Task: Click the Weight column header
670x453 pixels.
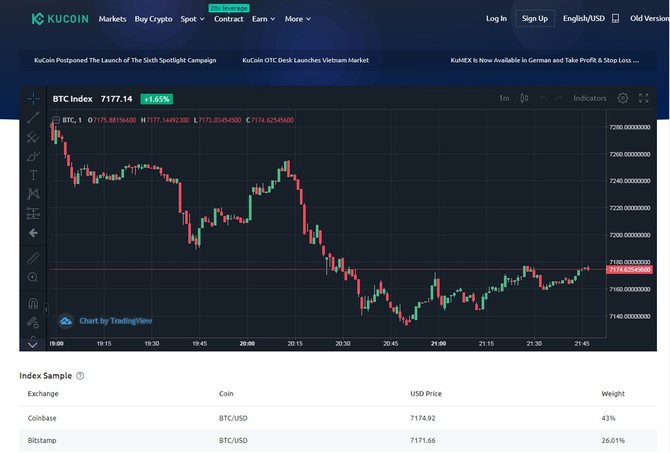Action: [613, 394]
